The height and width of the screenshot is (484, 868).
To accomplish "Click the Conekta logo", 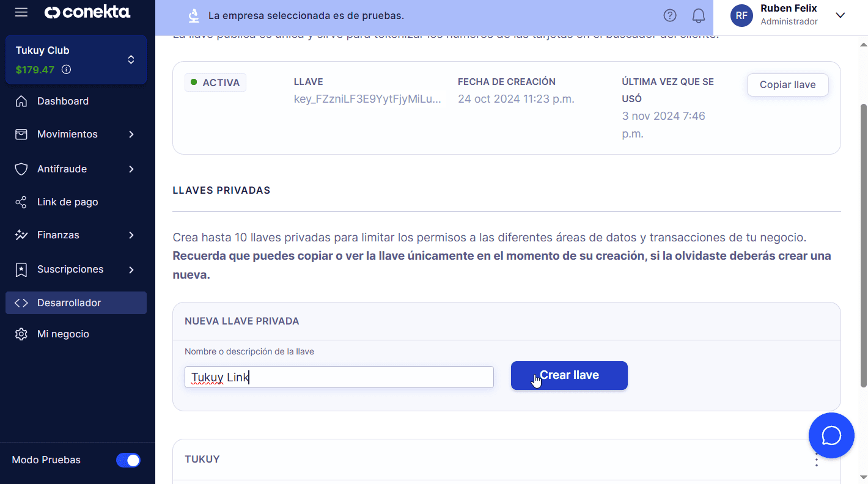I will tap(87, 13).
